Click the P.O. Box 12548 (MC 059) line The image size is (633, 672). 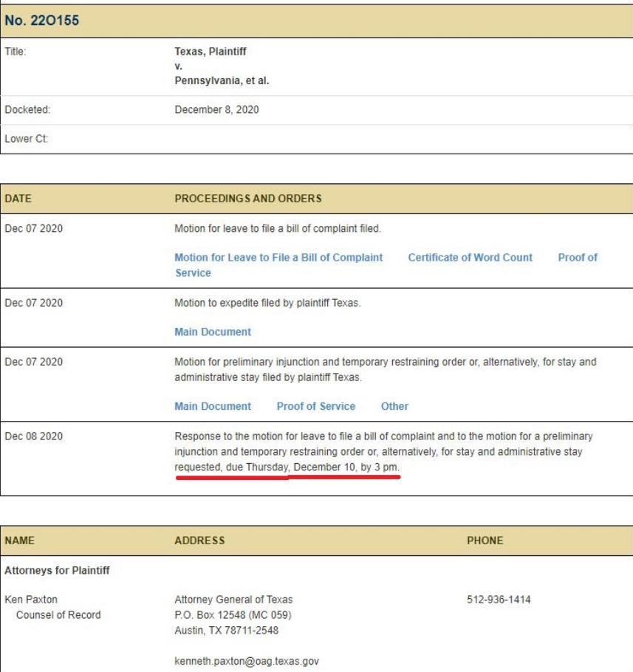pos(233,615)
